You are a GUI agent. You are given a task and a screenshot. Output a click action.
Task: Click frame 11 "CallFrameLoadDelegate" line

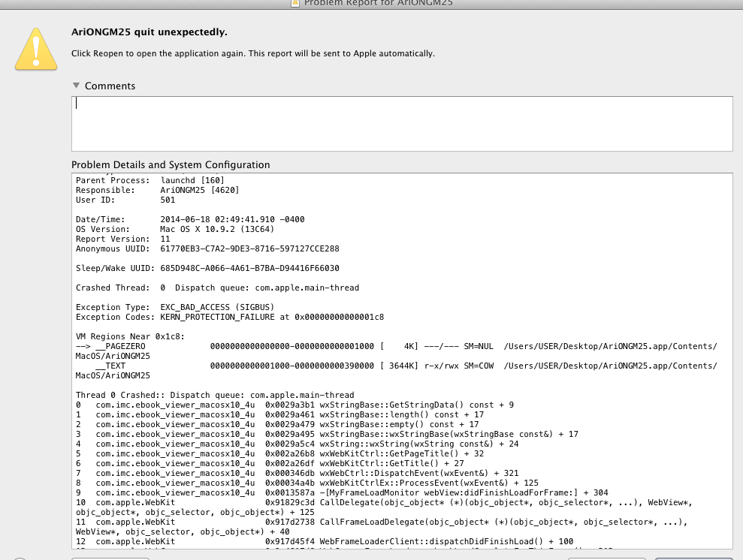(x=382, y=527)
